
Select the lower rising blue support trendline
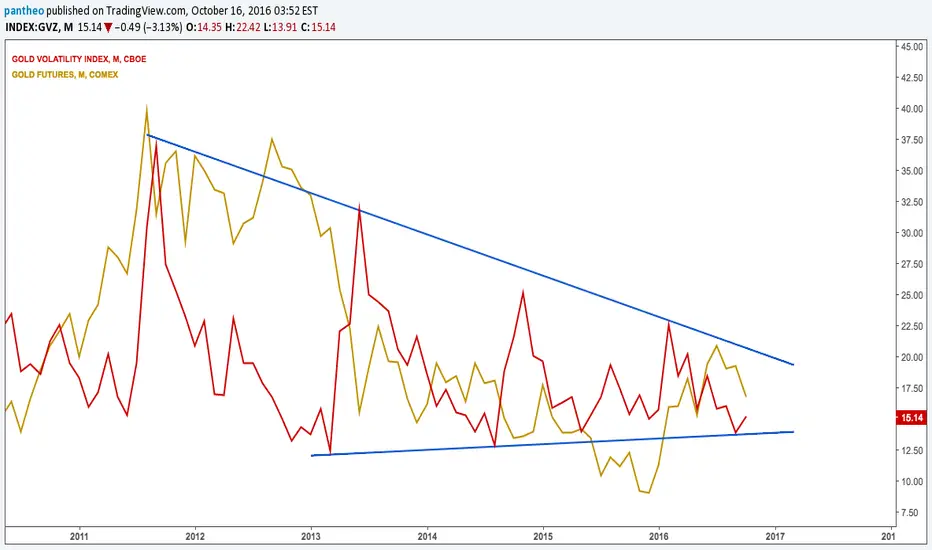point(553,444)
